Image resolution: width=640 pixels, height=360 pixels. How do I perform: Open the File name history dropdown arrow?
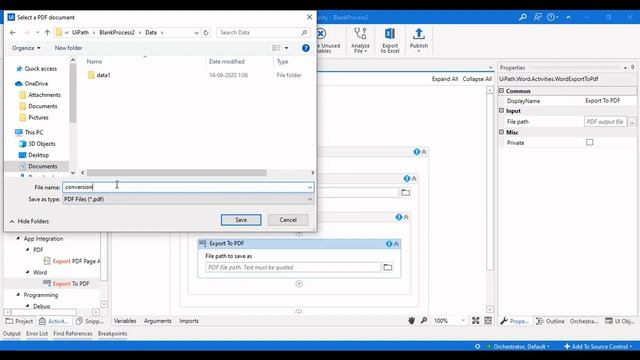coord(310,187)
